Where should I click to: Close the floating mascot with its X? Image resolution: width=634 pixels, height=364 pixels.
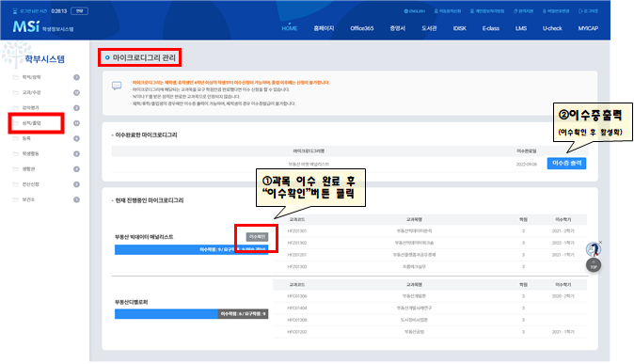(x=600, y=243)
